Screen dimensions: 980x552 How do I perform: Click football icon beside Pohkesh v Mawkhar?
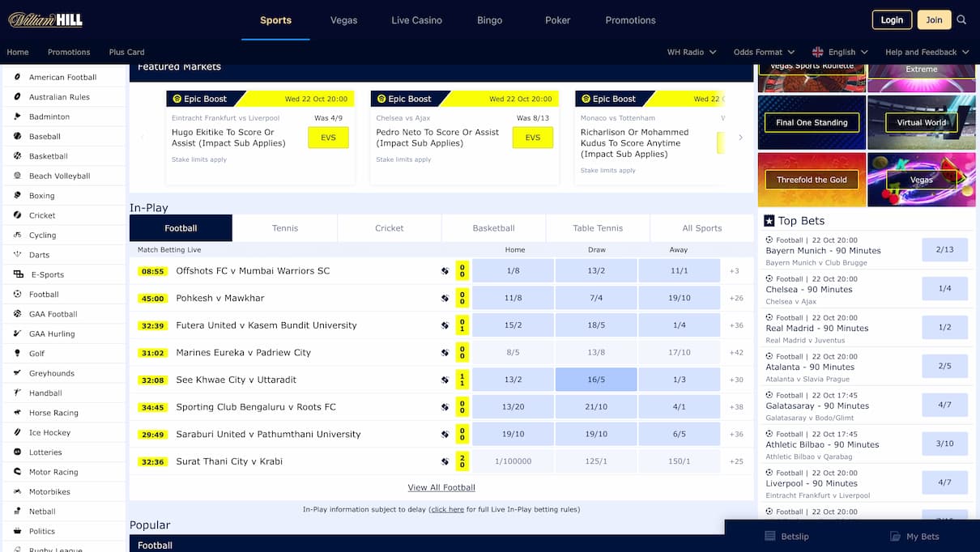tap(445, 299)
